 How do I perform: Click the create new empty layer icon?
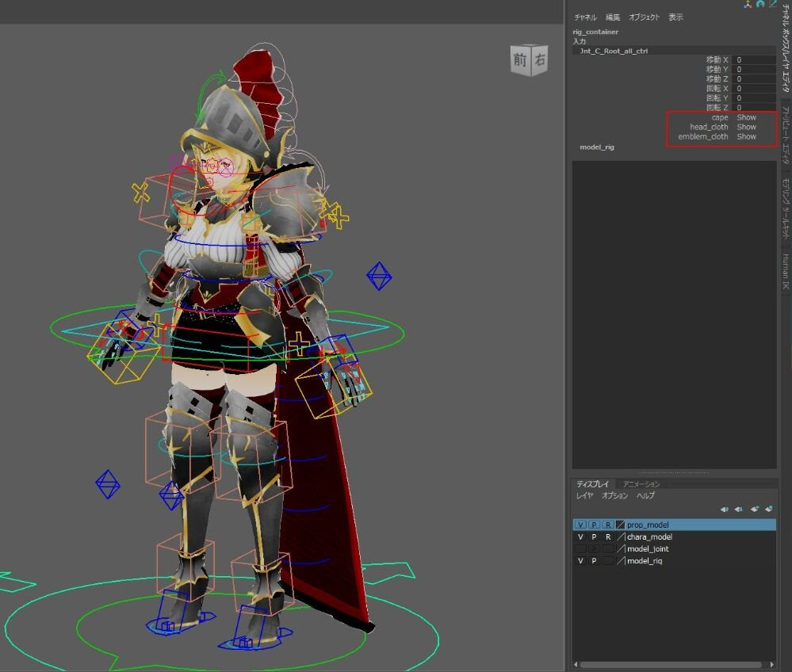coord(754,510)
